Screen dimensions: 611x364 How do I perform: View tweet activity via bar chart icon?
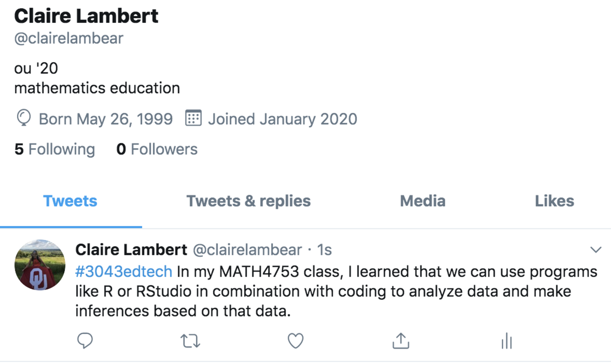click(507, 341)
